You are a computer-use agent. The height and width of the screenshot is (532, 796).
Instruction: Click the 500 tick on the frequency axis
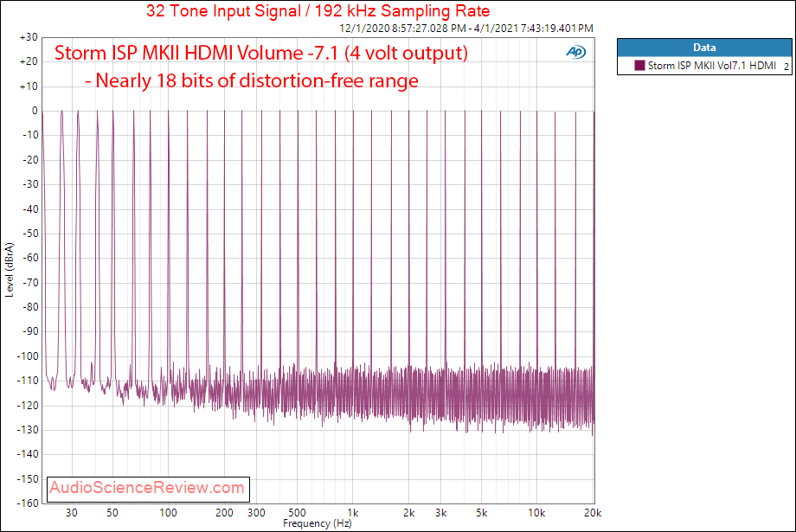[298, 513]
